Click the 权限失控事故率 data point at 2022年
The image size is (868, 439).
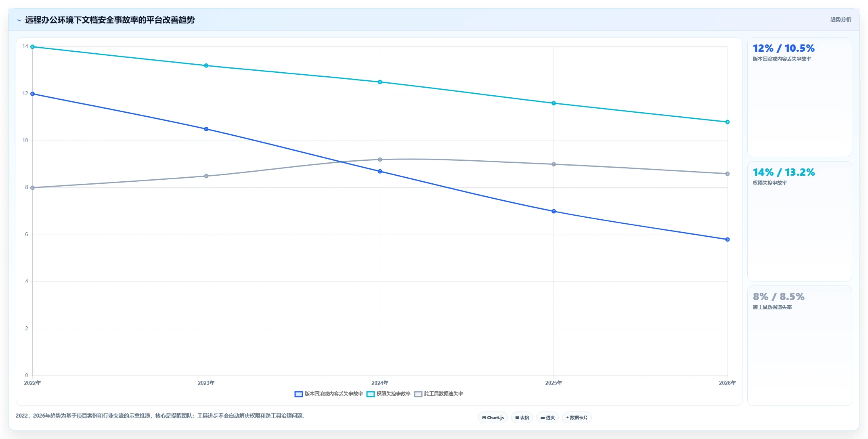[x=33, y=47]
